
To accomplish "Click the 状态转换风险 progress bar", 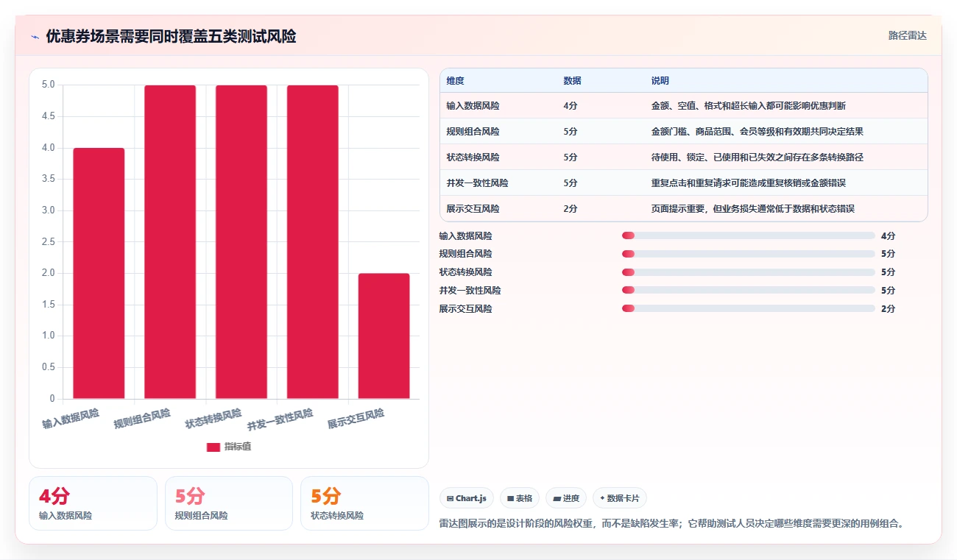I will pos(749,272).
